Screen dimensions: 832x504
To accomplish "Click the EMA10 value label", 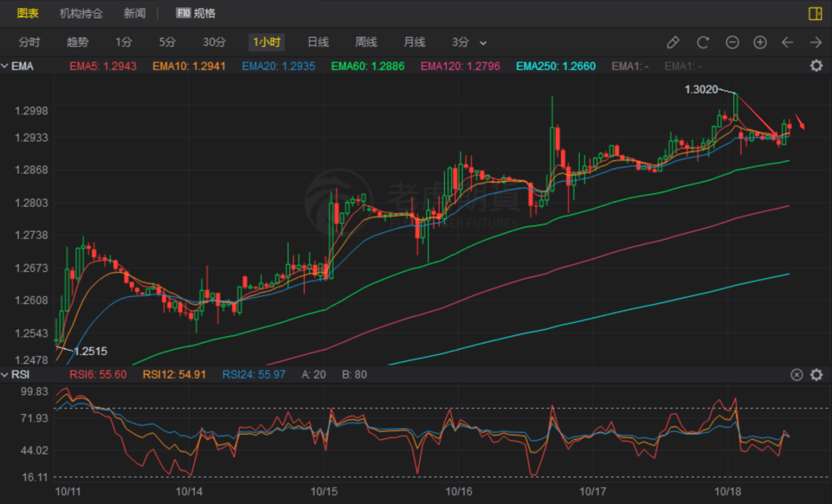I will 190,66.
